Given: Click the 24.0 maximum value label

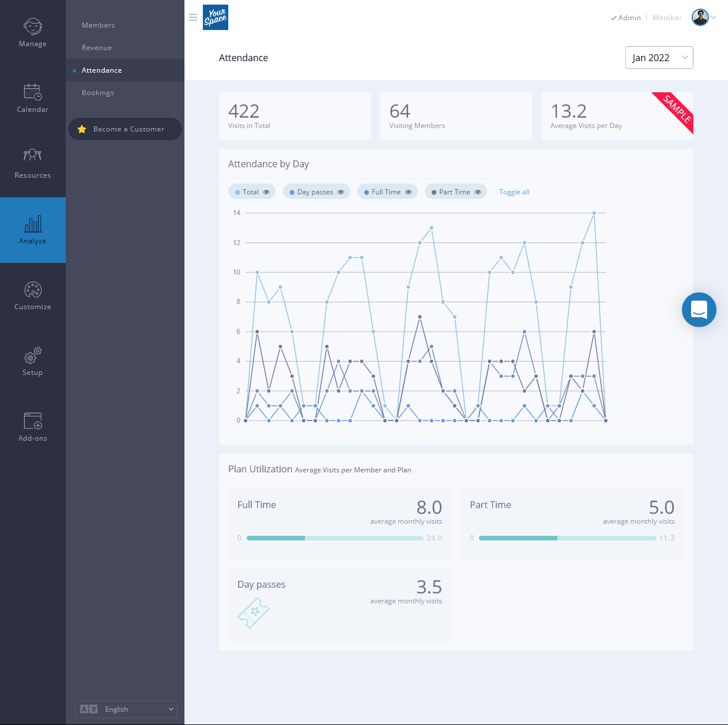Looking at the screenshot, I should (434, 538).
